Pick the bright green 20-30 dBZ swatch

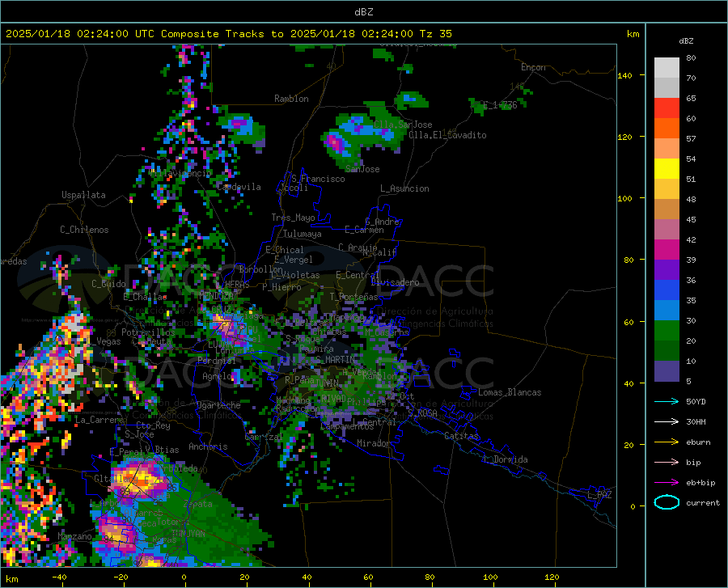click(x=667, y=331)
